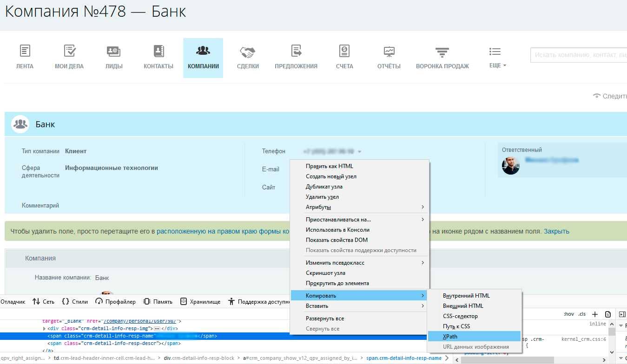This screenshot has width=627, height=364.
Task: Select the crm-detail-info-resp-descr span node
Action: [x=114, y=344]
